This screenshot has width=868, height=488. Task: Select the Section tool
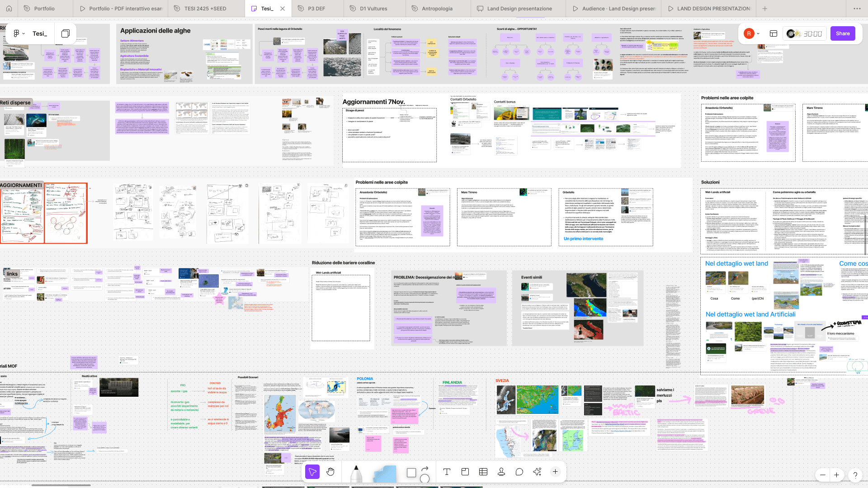465,472
